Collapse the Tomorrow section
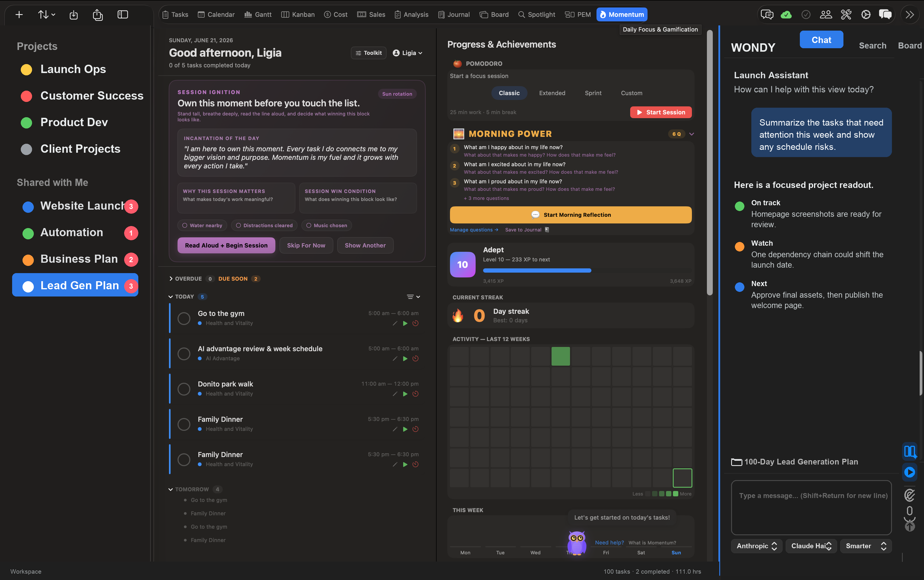The image size is (924, 580). (171, 489)
